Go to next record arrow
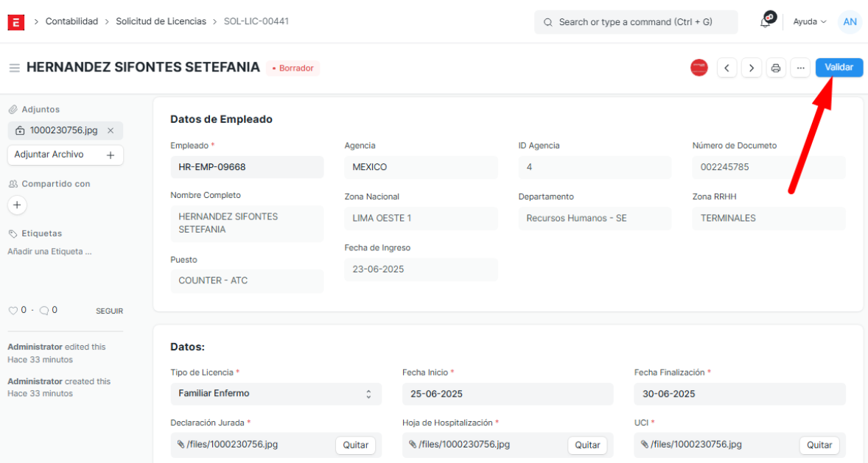 (x=751, y=68)
